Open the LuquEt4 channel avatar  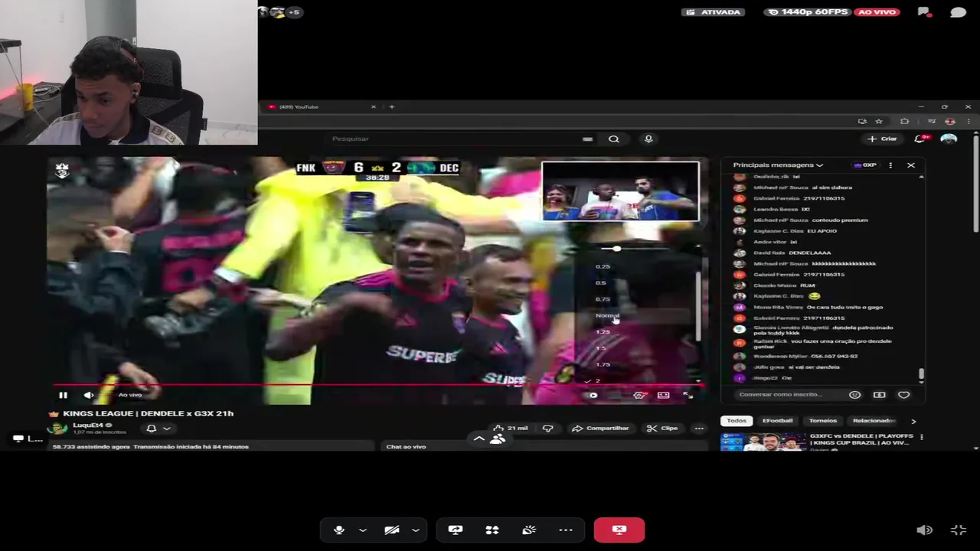click(x=58, y=429)
